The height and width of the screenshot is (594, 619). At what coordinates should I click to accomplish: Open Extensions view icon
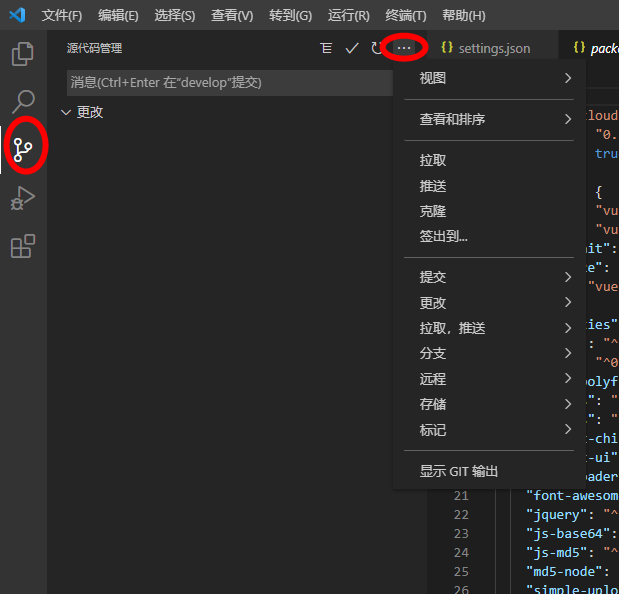click(23, 246)
